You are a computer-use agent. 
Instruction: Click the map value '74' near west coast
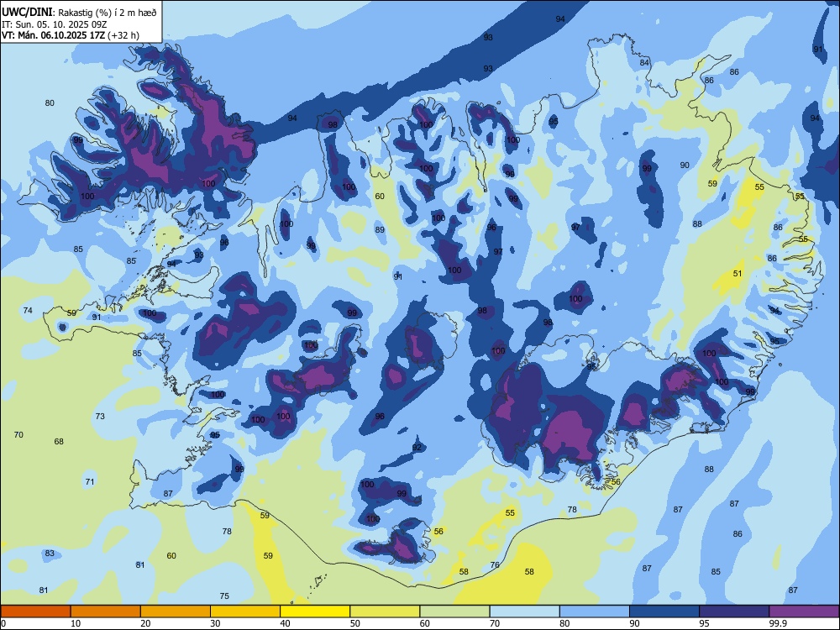pyautogui.click(x=28, y=311)
